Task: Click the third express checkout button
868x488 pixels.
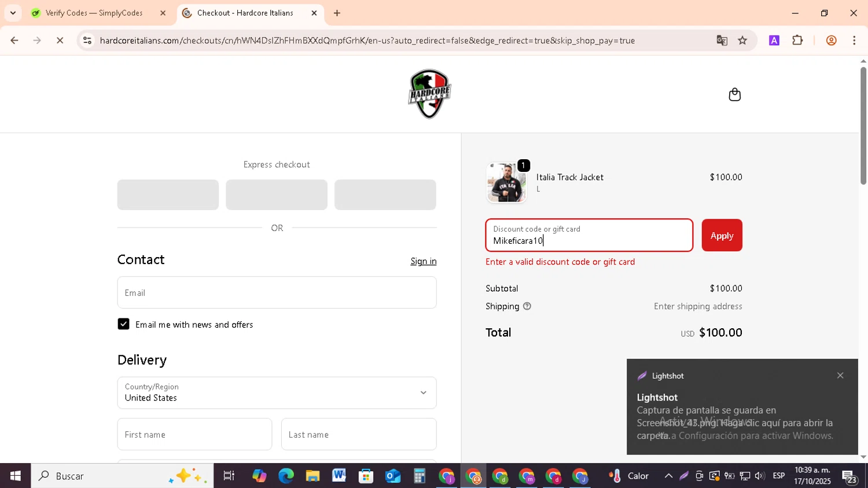Action: (x=385, y=195)
